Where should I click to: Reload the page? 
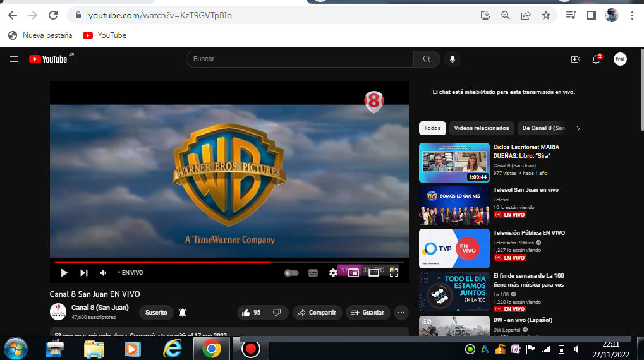pos(53,15)
